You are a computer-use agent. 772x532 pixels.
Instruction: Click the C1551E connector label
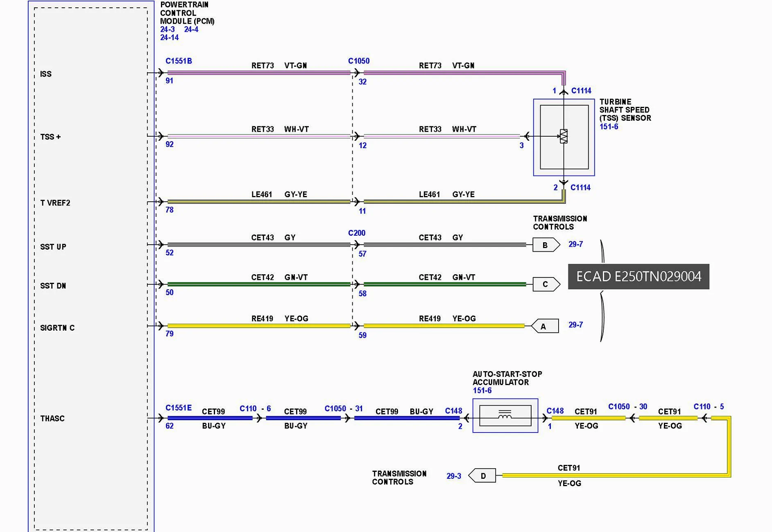[x=179, y=408]
